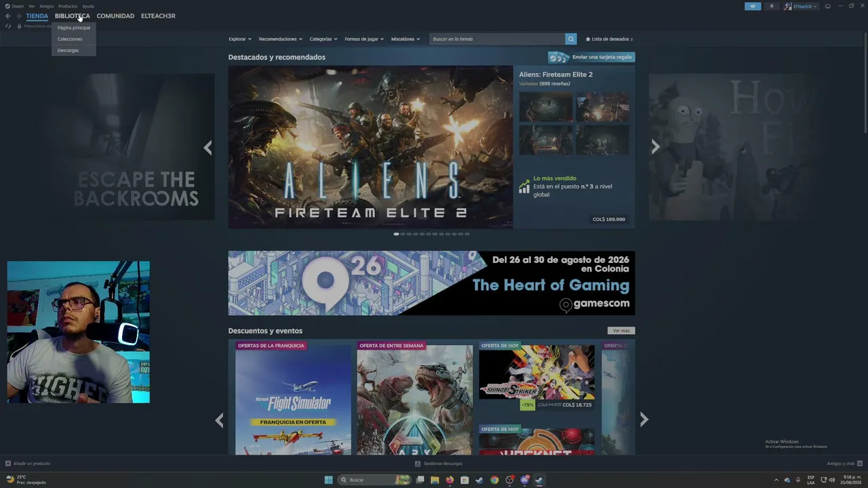Open the network status tray icon

pyautogui.click(x=823, y=480)
